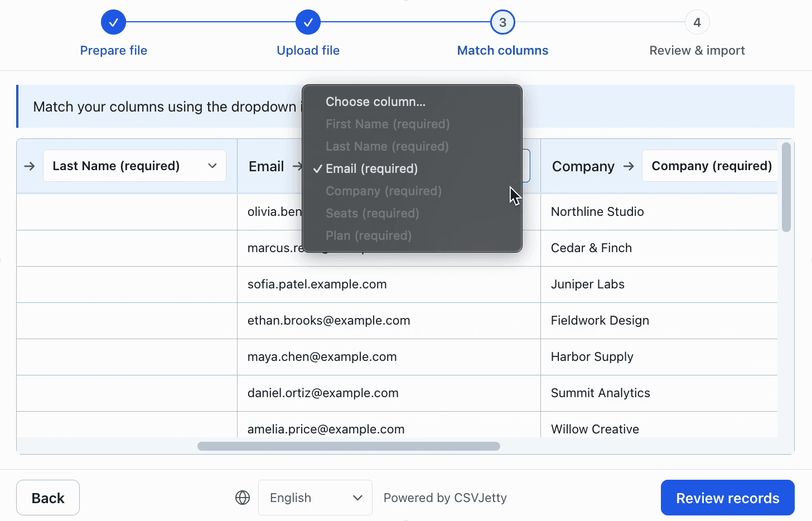Expand the English language selector
812x521 pixels.
[315, 498]
